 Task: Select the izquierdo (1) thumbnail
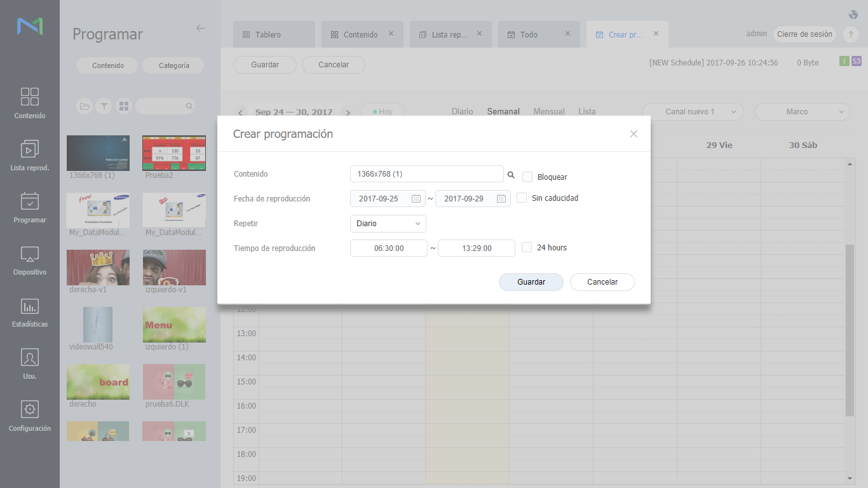[174, 325]
